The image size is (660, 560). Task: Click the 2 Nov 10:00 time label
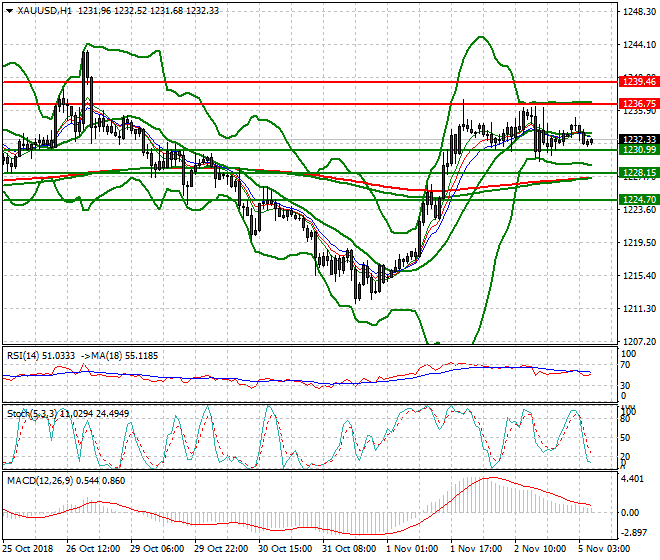pyautogui.click(x=540, y=549)
